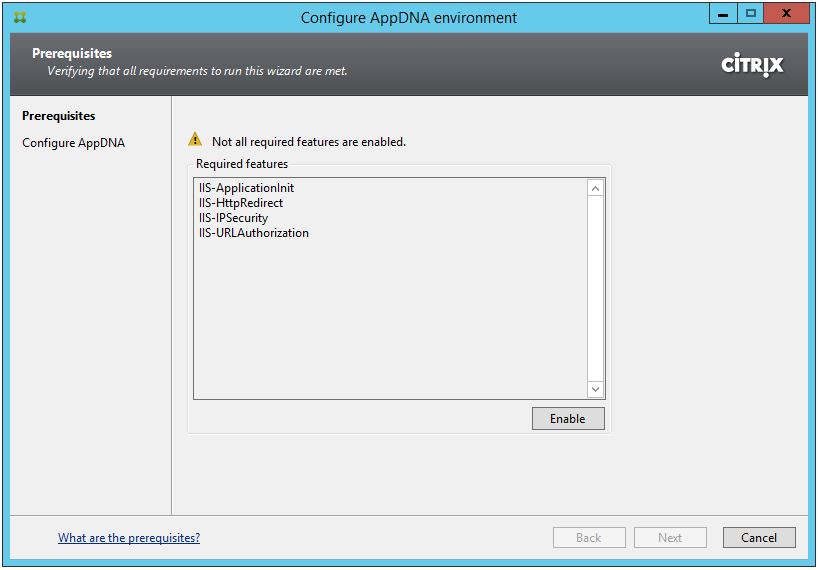This screenshot has height=570, width=818.
Task: Highlight the IIS-IPSecurity list entry
Action: (x=234, y=218)
